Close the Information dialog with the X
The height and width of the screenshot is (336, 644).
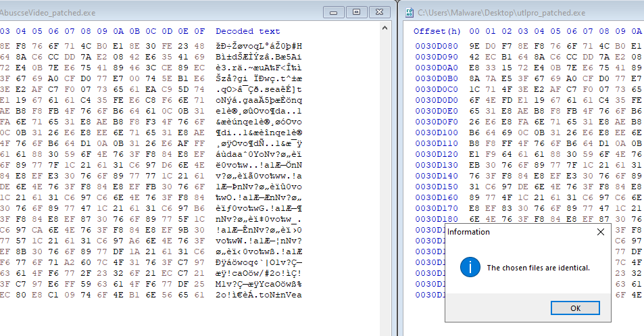(x=601, y=232)
